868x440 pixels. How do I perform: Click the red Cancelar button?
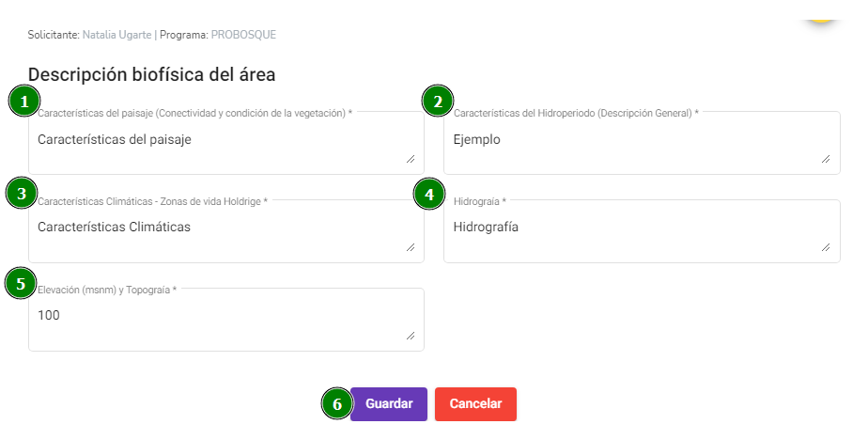[x=475, y=404]
